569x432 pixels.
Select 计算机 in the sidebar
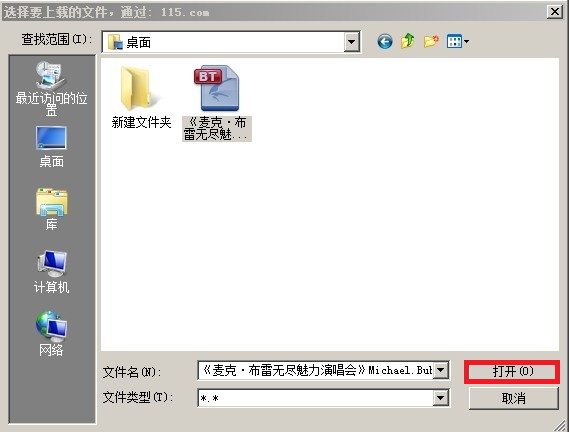(x=51, y=272)
